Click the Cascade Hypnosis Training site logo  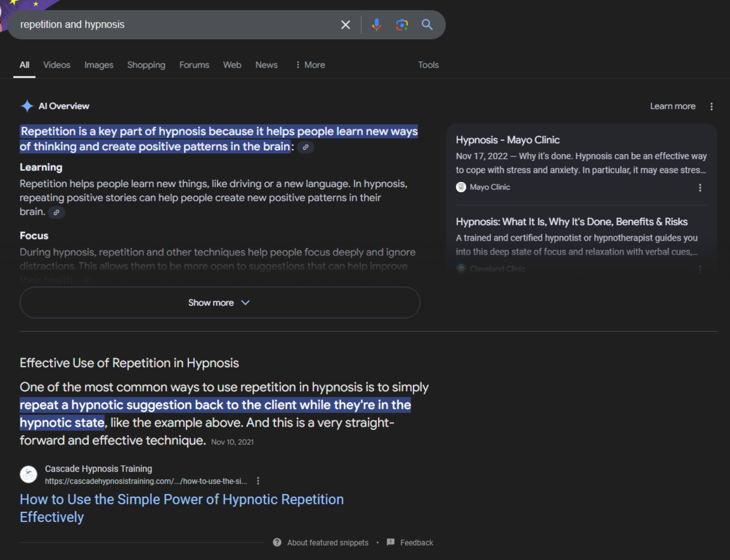[x=29, y=474]
